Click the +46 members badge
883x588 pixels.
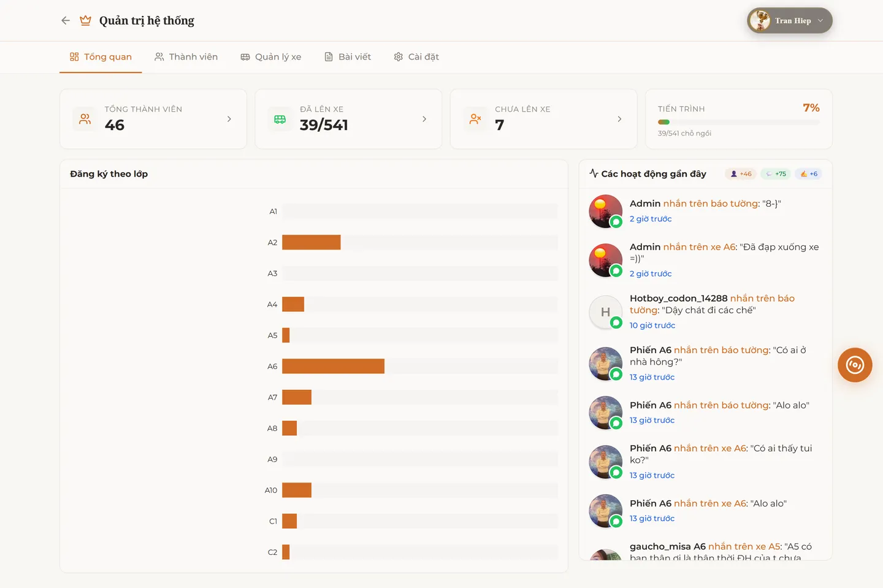pyautogui.click(x=741, y=174)
